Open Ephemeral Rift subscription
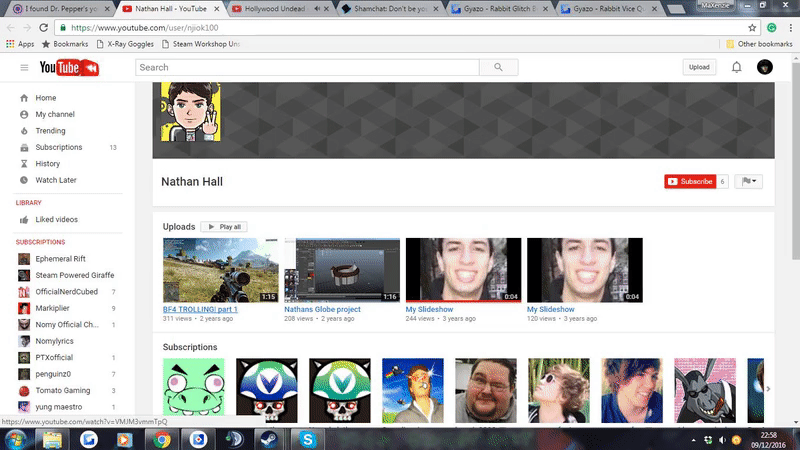This screenshot has height=450, width=800. click(x=60, y=259)
